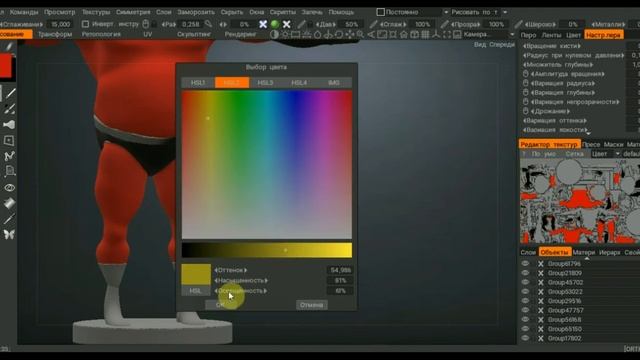This screenshot has width=640, height=360.
Task: Select the thin knife tool icon
Action: [x=9, y=219]
